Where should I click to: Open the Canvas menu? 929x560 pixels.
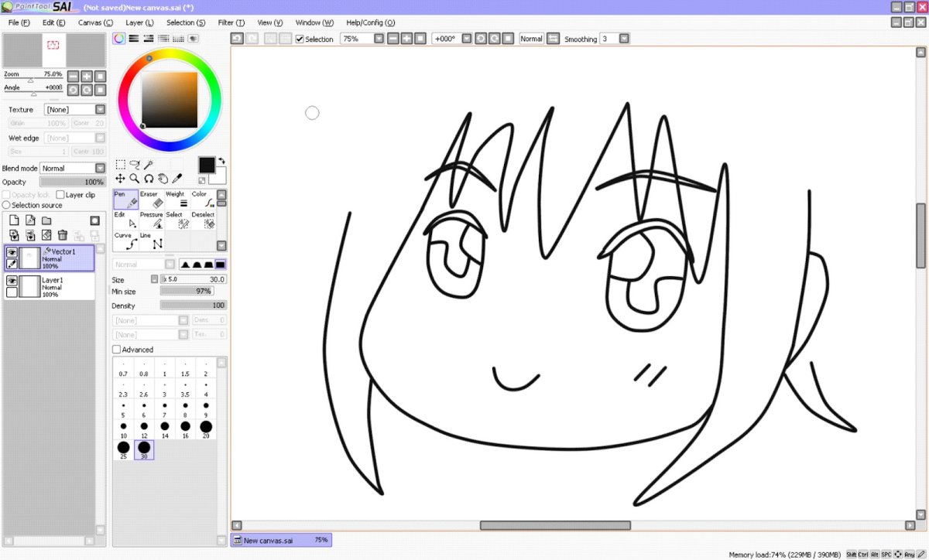coord(95,22)
